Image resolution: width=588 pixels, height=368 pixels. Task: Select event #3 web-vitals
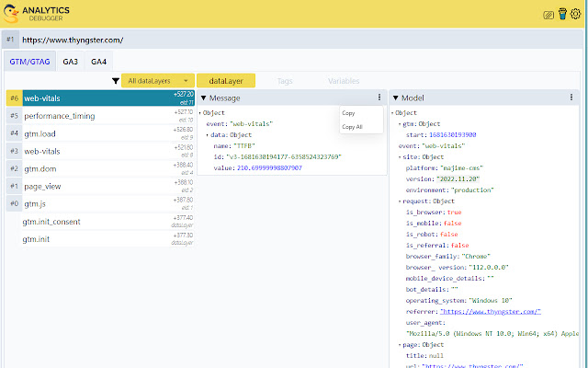pyautogui.click(x=100, y=151)
